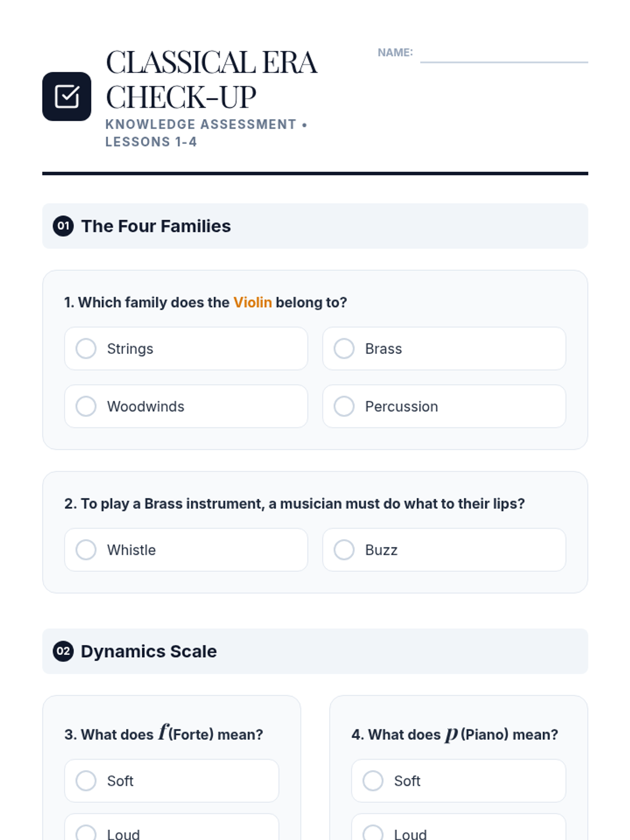Click the forte symbol in question 3
Image resolution: width=630 pixels, height=840 pixels.
click(163, 731)
